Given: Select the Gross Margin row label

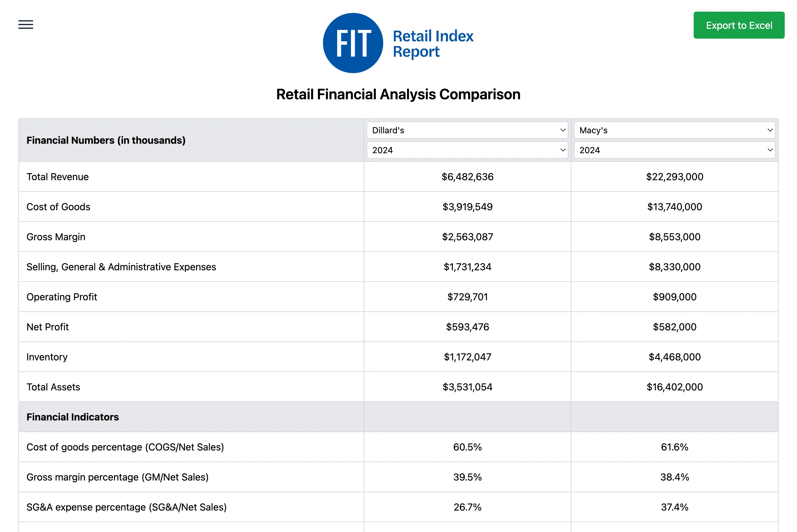Looking at the screenshot, I should click(56, 237).
